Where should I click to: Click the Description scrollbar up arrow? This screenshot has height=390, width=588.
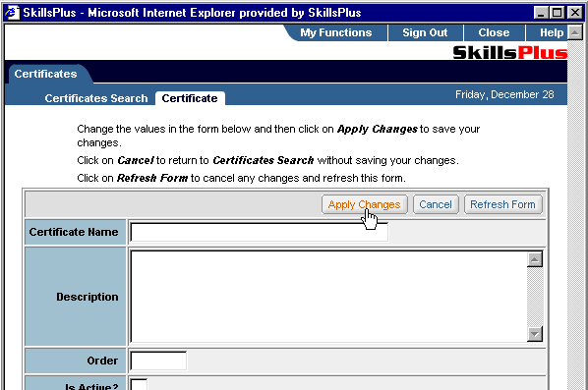[x=535, y=259]
